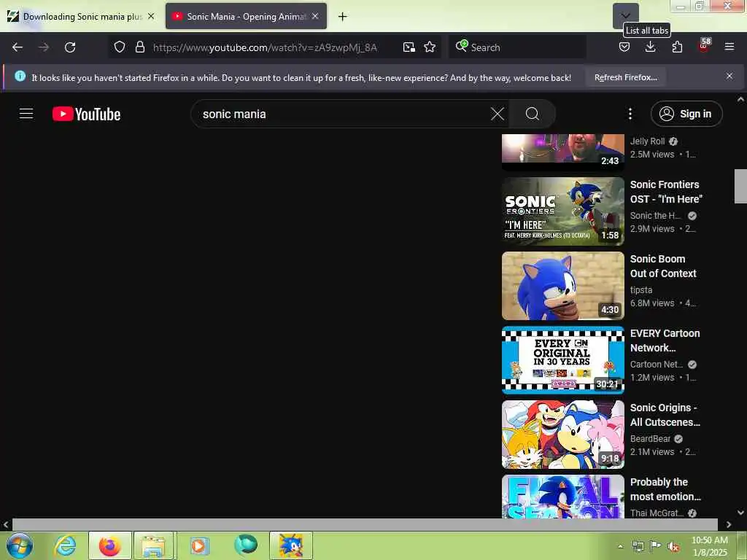The height and width of the screenshot is (560, 747).
Task: Go to YouTube home via logo
Action: coord(86,114)
